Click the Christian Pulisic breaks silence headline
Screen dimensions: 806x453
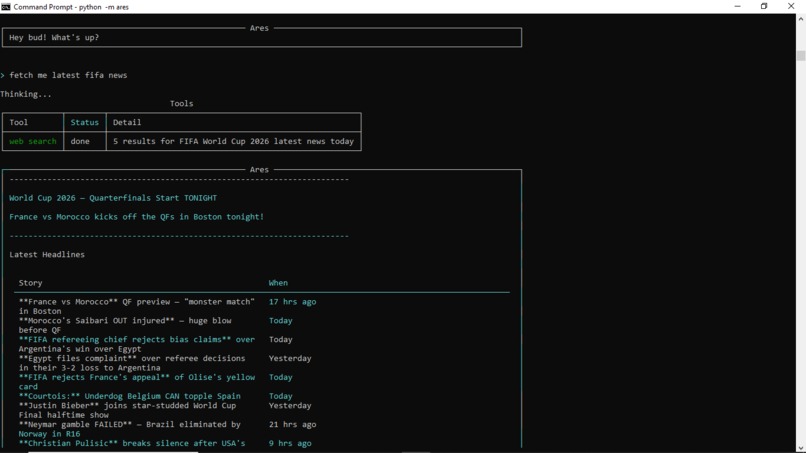[x=132, y=443]
